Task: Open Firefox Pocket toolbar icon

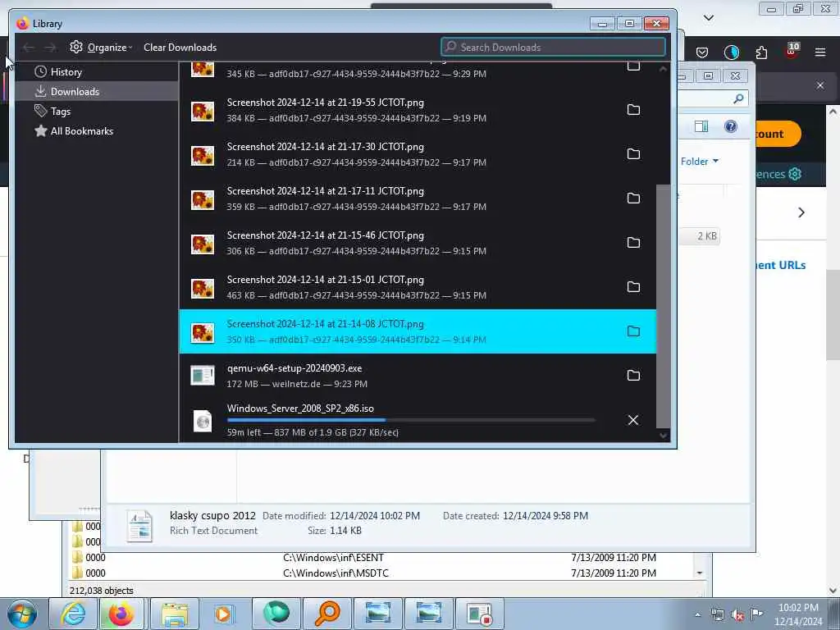Action: click(x=702, y=52)
